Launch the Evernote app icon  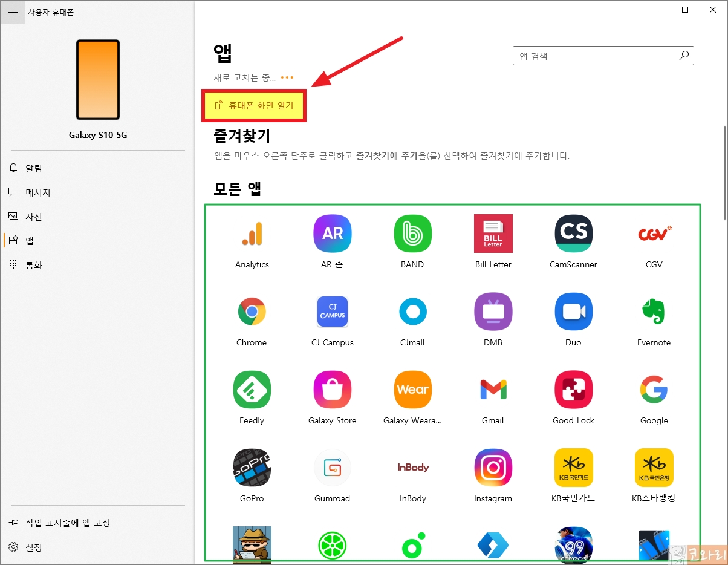[x=654, y=312]
